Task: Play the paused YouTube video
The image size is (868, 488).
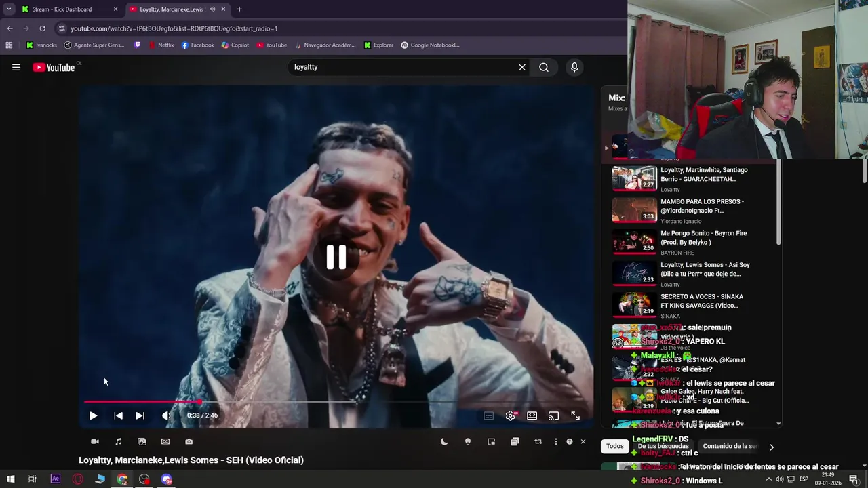Action: click(93, 415)
